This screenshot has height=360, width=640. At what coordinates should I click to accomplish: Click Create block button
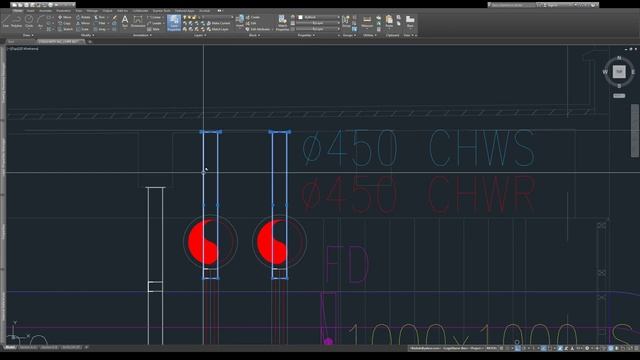point(253,18)
